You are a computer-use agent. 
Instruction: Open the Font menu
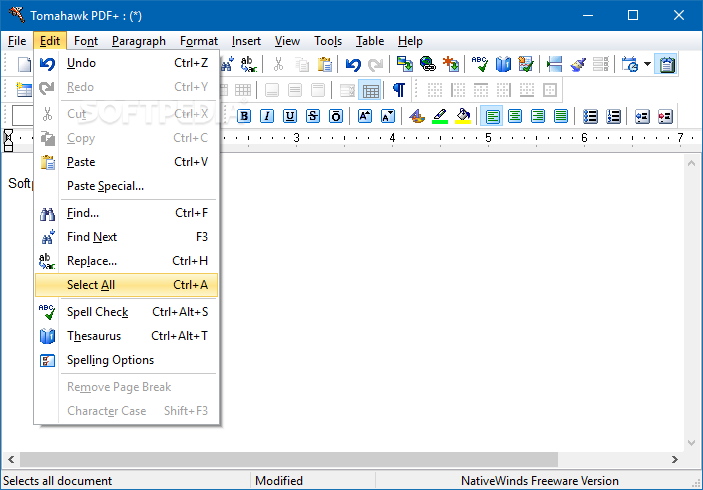tap(86, 41)
